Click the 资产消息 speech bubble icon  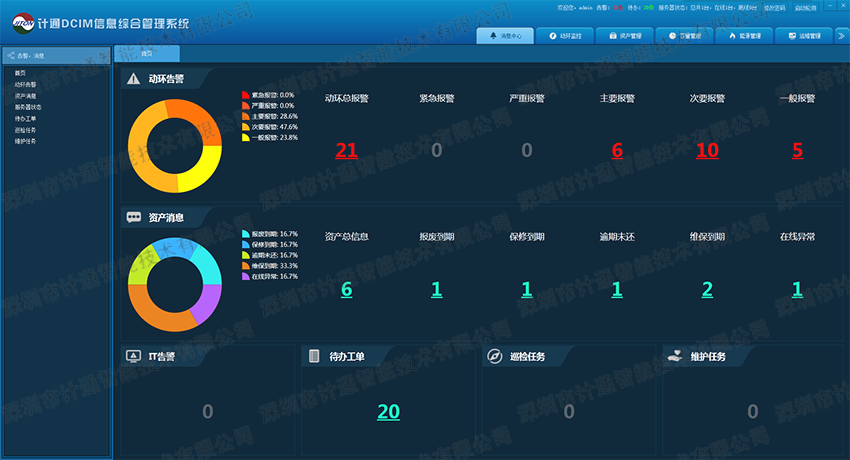[x=133, y=217]
